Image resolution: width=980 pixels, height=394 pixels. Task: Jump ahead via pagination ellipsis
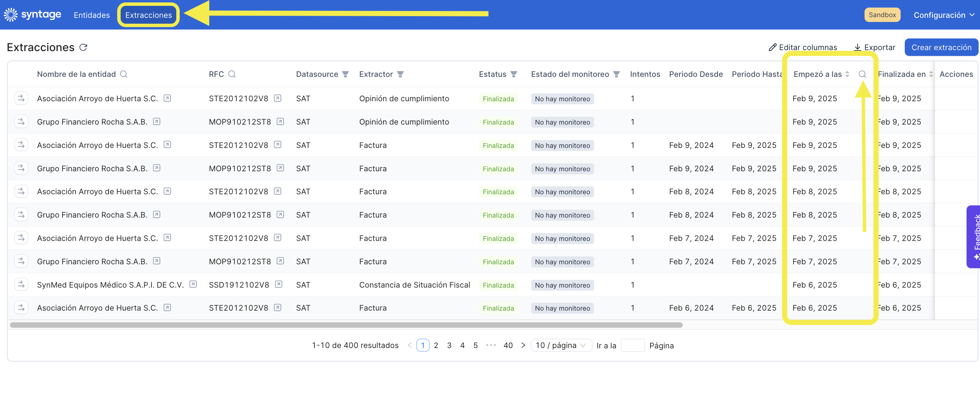491,345
